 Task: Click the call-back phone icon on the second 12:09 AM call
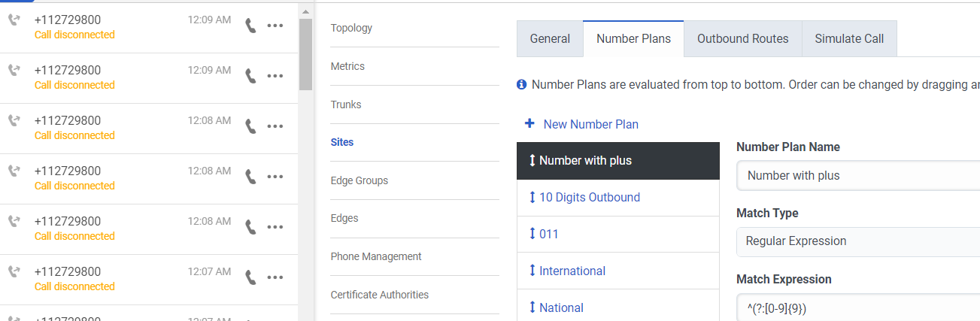[x=251, y=76]
